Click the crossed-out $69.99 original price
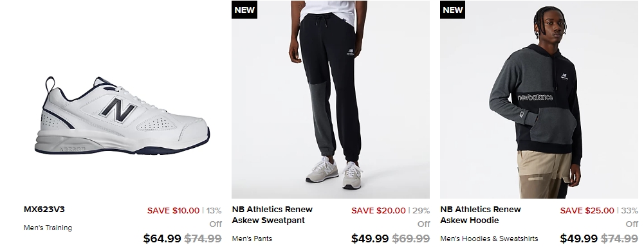 coord(411,239)
